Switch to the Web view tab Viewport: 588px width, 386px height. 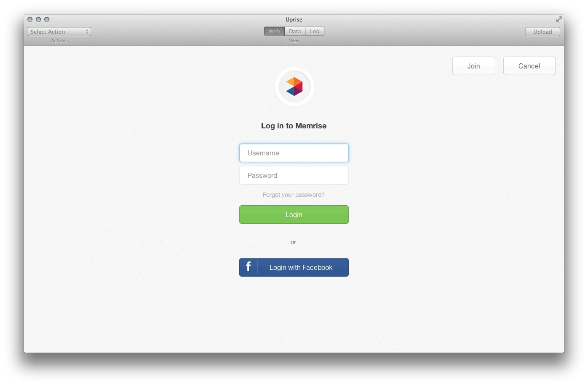click(274, 31)
